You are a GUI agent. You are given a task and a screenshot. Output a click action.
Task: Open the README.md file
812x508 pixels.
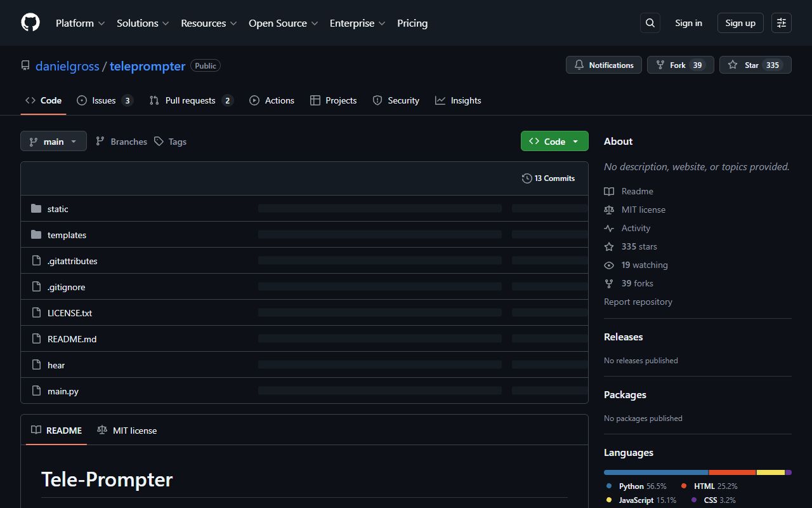click(72, 339)
